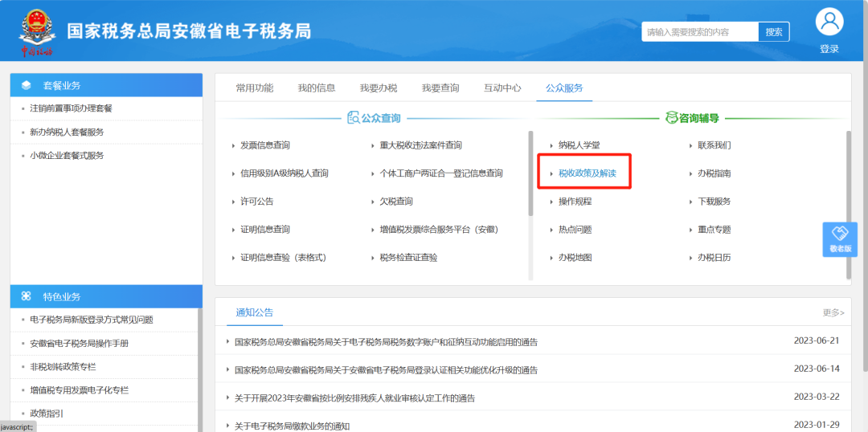Open the 通知公告 tab
The height and width of the screenshot is (432, 868).
point(255,312)
